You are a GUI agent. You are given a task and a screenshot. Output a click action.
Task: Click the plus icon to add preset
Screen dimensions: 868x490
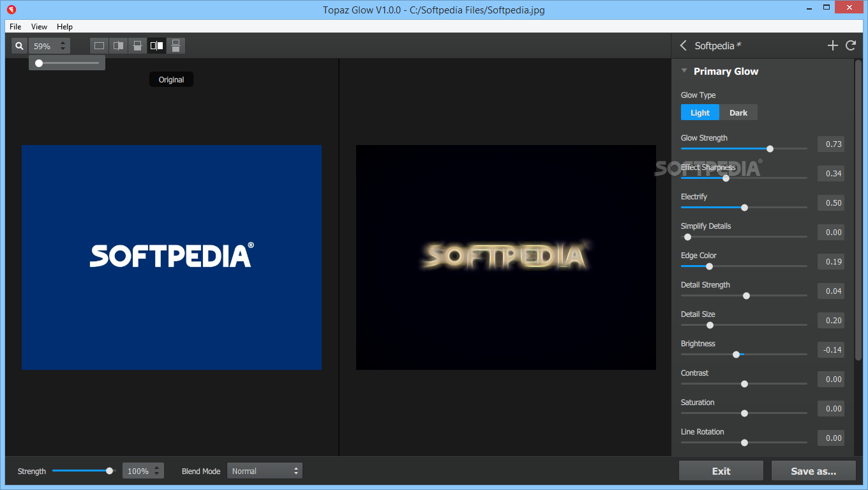coord(832,45)
